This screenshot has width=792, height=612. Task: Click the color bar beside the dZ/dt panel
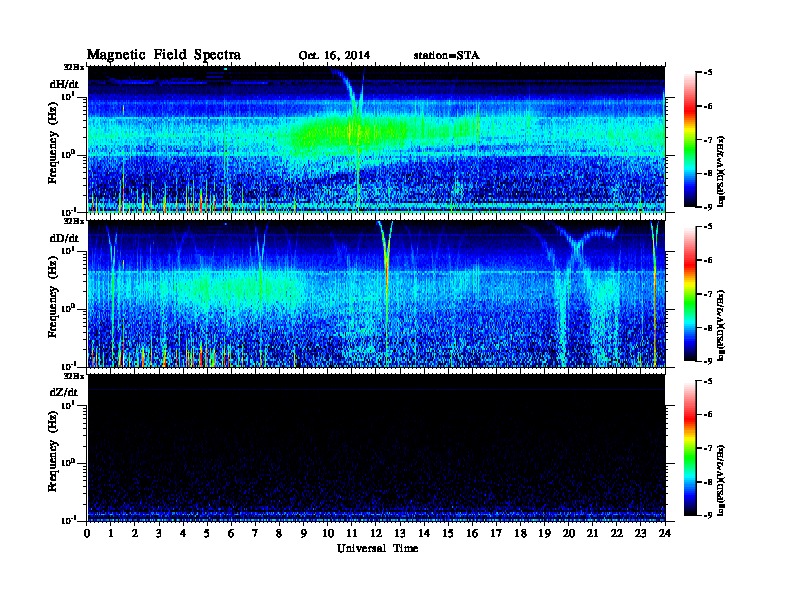690,448
